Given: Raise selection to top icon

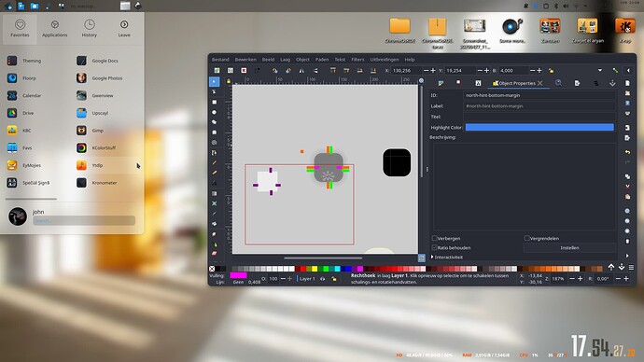Looking at the screenshot, I should click(x=333, y=71).
